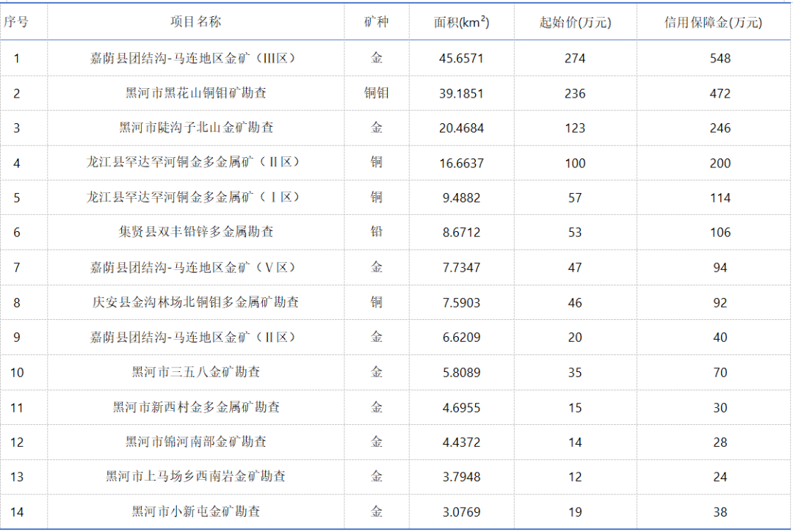793x532 pixels.
Task: Click the area value 7.7347
Action: tap(461, 268)
